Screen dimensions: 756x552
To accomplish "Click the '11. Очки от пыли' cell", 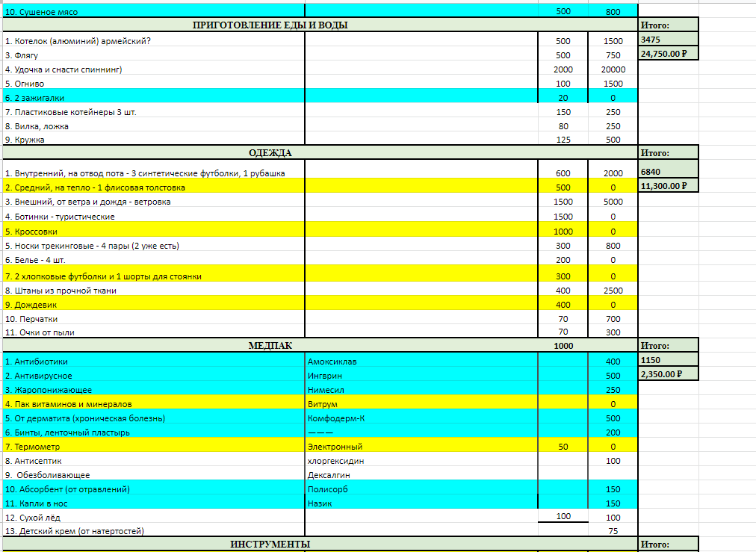I will coord(154,332).
